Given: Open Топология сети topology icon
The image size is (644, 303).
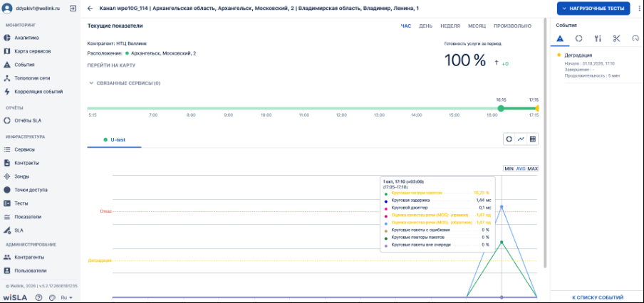Looking at the screenshot, I should [6, 78].
